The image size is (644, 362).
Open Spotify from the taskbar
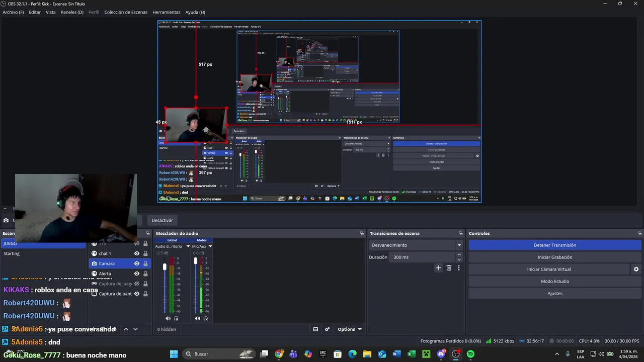[470, 354]
